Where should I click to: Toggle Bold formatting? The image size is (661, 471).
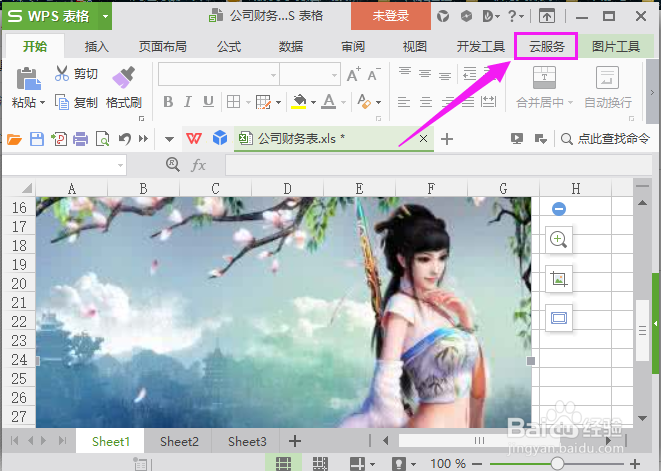pyautogui.click(x=168, y=102)
